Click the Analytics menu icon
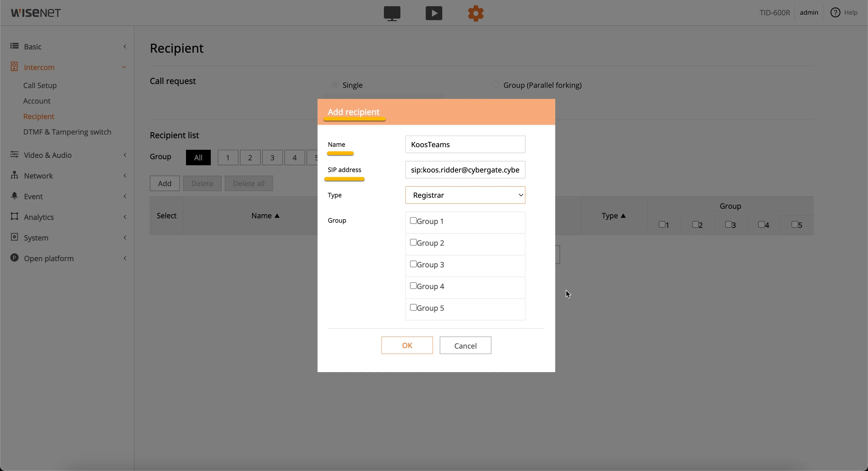Viewport: 868px width, 471px height. [x=14, y=217]
